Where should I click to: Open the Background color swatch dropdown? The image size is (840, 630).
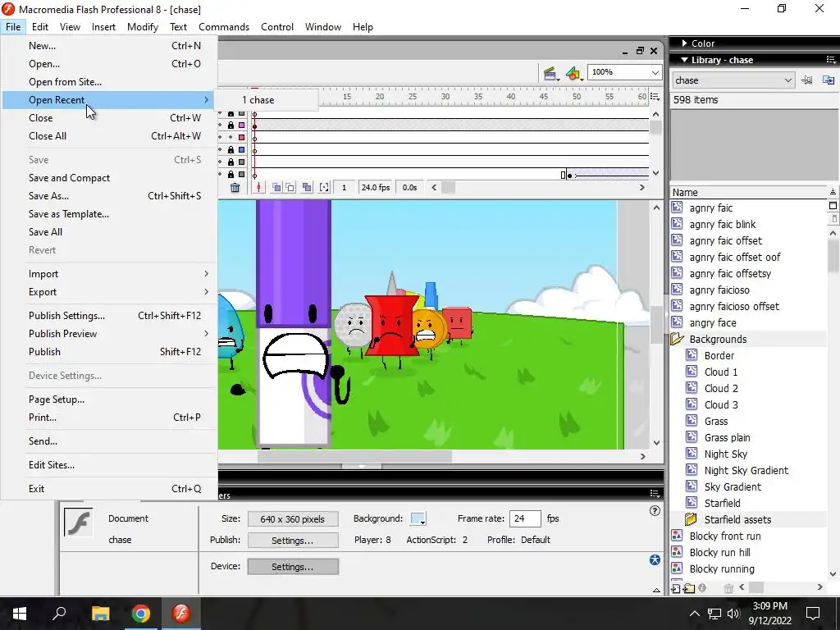click(x=418, y=518)
